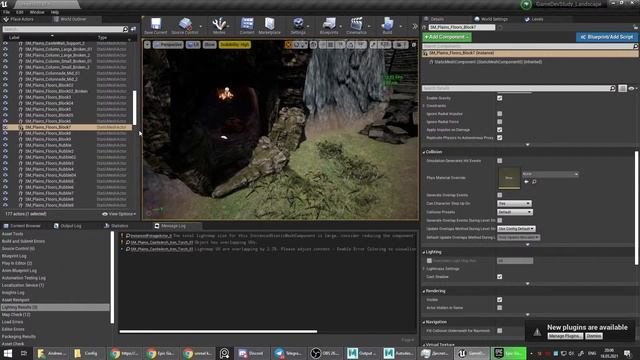Open the Details view options eye icon
Viewport: 640px width, 360px height.
click(632, 88)
